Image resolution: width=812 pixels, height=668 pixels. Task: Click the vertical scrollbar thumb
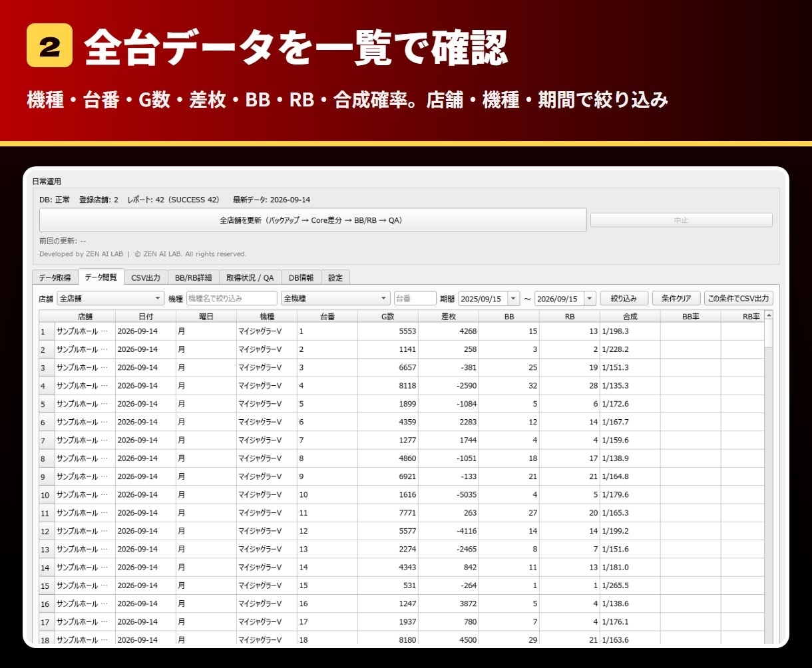click(769, 334)
